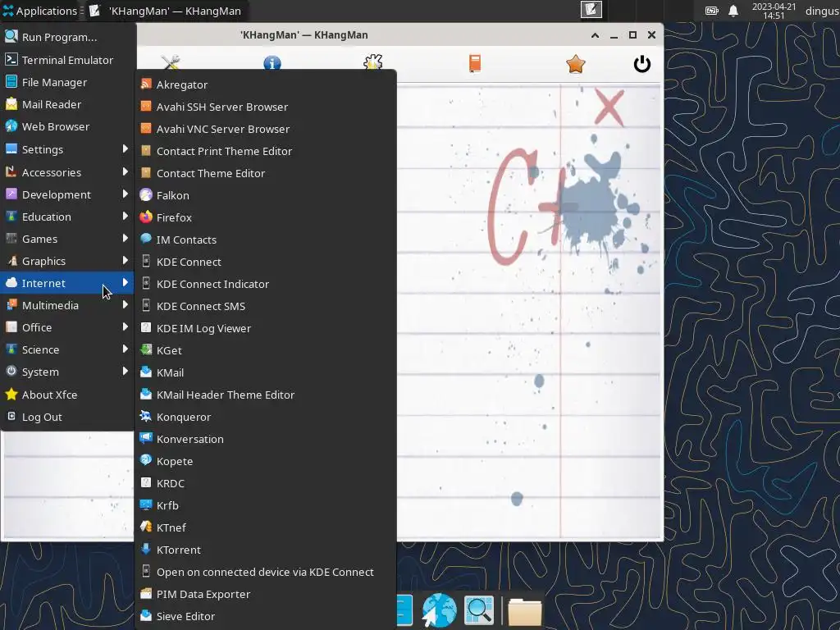Launch Contact Print Theme Editor
Image resolution: width=840 pixels, height=630 pixels.
pyautogui.click(x=266, y=151)
